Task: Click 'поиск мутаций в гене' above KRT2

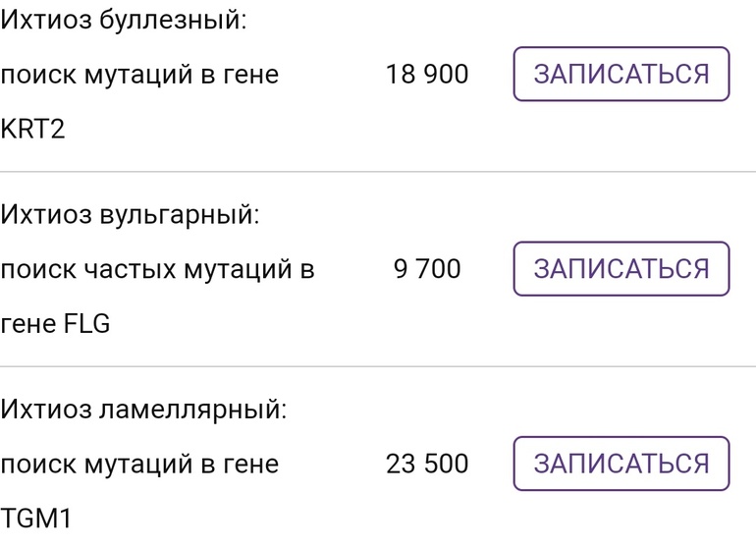Action: (139, 75)
